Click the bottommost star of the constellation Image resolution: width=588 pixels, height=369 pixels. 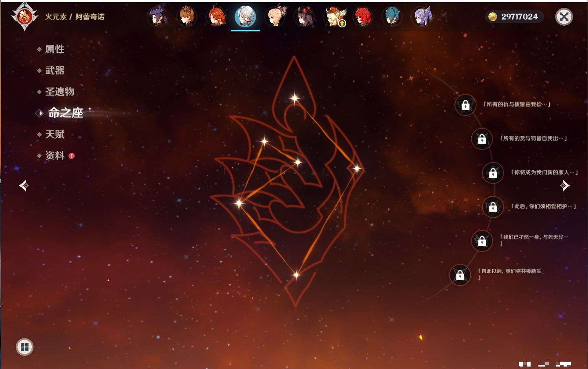296,275
